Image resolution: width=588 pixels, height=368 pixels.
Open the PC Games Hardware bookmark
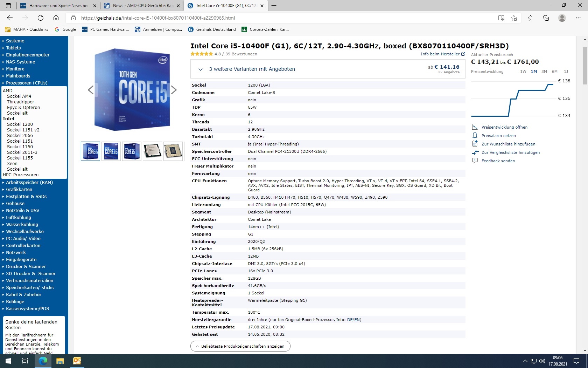pyautogui.click(x=105, y=29)
